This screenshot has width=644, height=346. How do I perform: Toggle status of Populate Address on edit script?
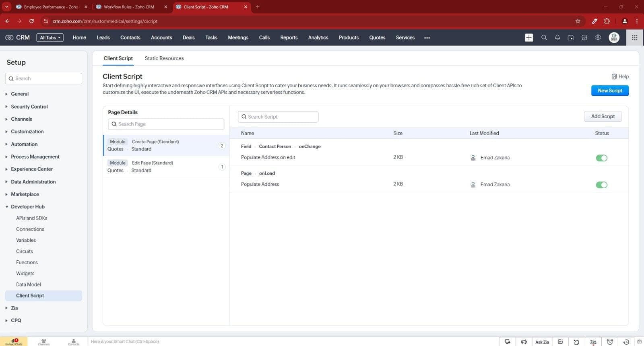click(x=601, y=158)
